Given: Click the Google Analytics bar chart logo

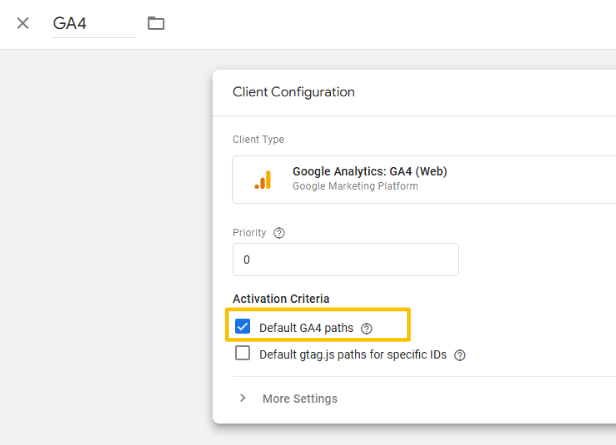Looking at the screenshot, I should [263, 179].
